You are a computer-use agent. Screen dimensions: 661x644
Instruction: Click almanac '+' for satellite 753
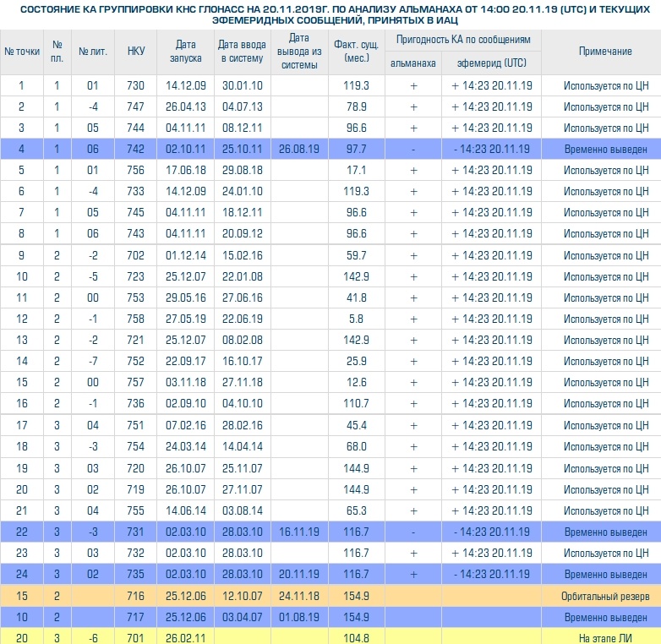coord(413,298)
